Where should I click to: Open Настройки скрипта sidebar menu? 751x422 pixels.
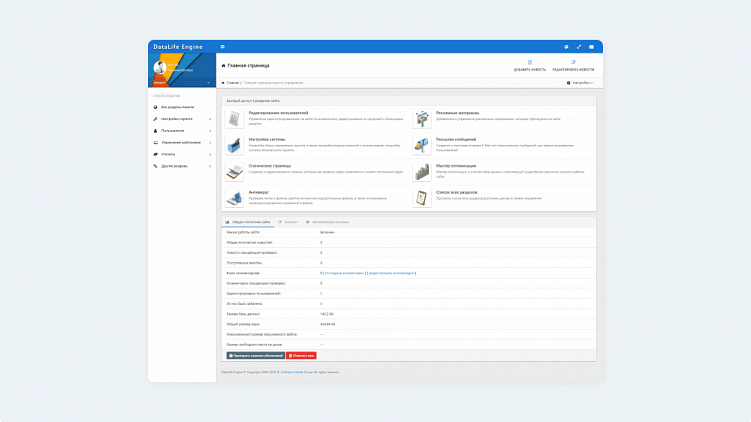click(x=177, y=119)
